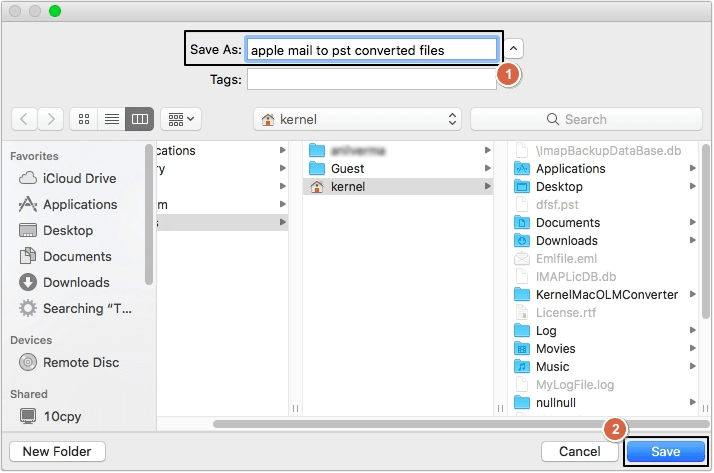Select Documents in the Favorites sidebar
The height and width of the screenshot is (473, 714).
[x=66, y=256]
